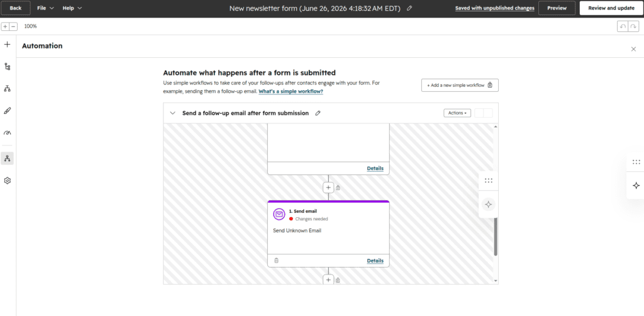Viewport: 644px width, 316px height.
Task: Click the Preview button
Action: pyautogui.click(x=557, y=8)
